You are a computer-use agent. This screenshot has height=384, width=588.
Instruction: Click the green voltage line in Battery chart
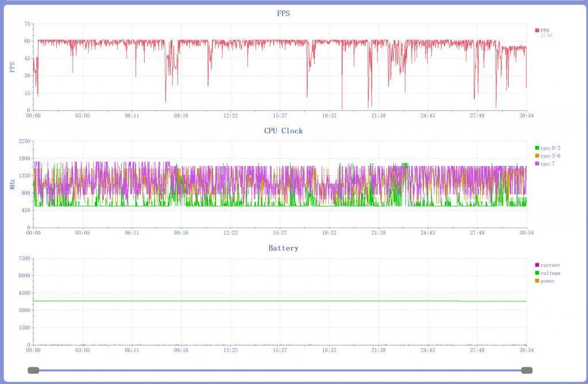click(x=230, y=301)
